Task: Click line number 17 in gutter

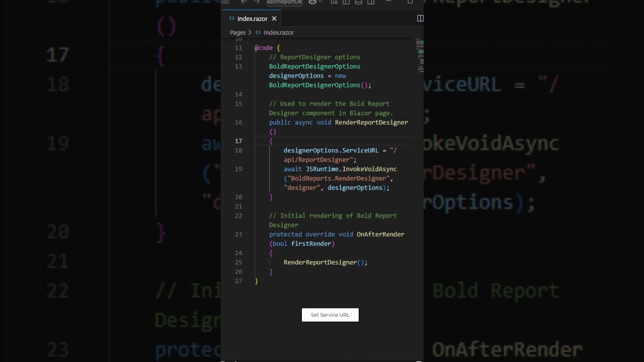Action: [x=238, y=141]
